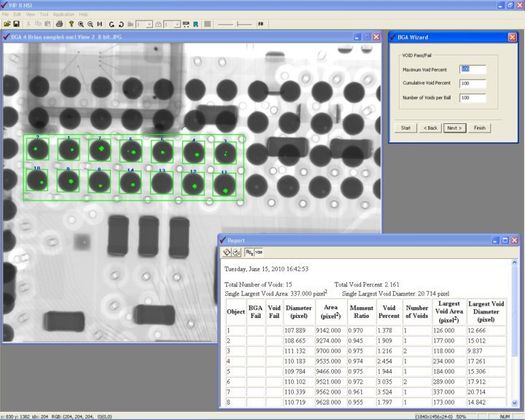Open the first toolbar combo box dropdown
Image resolution: width=525 pixels, height=420 pixels.
tap(149, 24)
